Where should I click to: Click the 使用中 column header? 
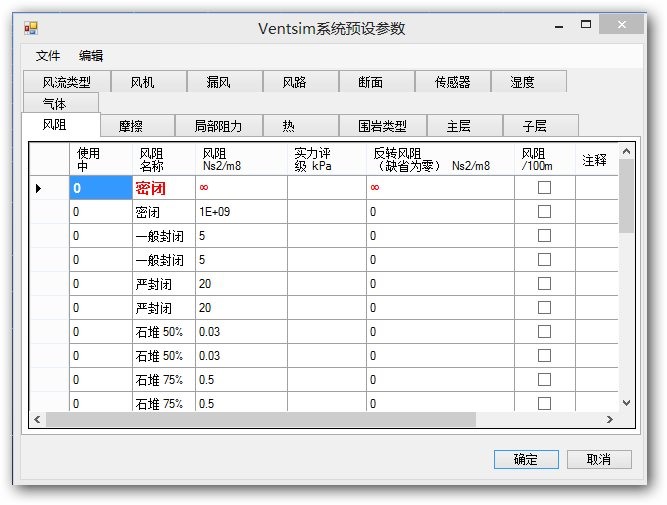coord(101,159)
